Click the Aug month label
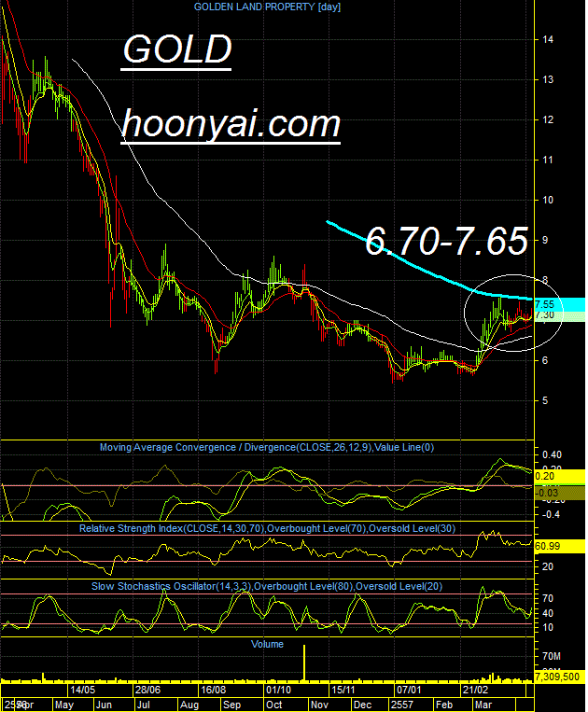The width and height of the screenshot is (588, 712). pos(189,705)
